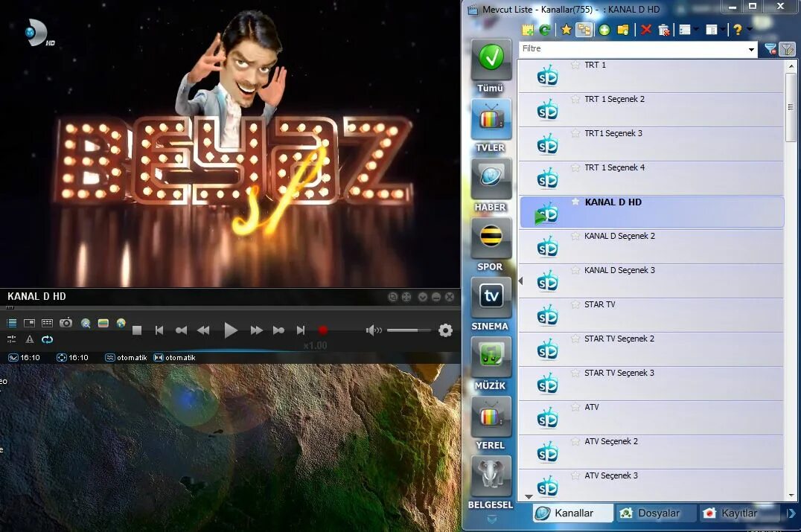801x532 pixels.
Task: Add a new folder with the folder-plus icon
Action: (x=623, y=30)
